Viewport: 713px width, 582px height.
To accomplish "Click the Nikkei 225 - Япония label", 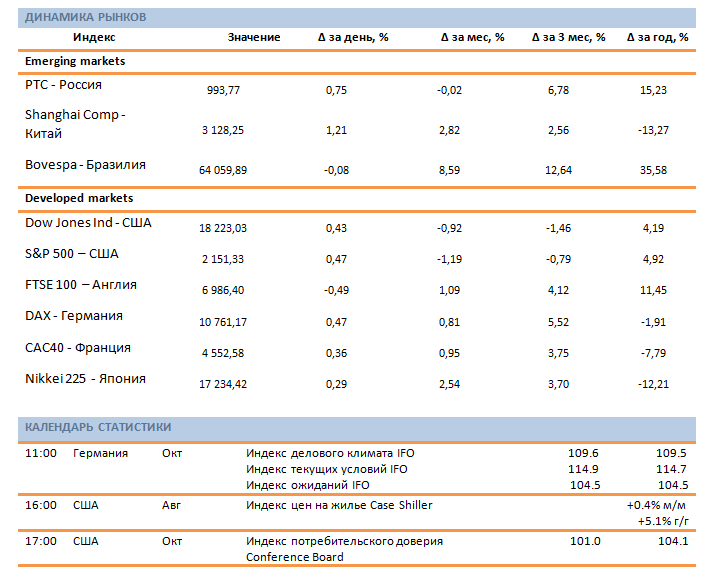I will coord(85,379).
